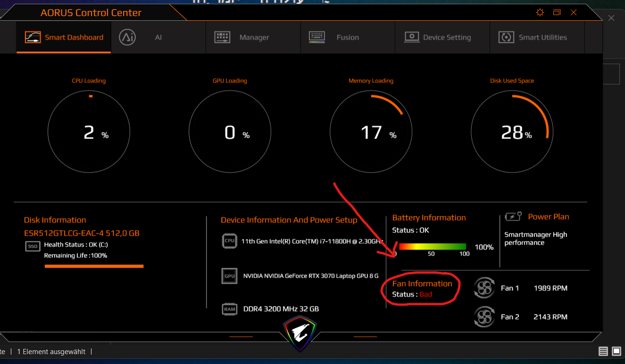Switch to Smart Utilities tab
Screen dimensions: 625x364
[x=537, y=37]
